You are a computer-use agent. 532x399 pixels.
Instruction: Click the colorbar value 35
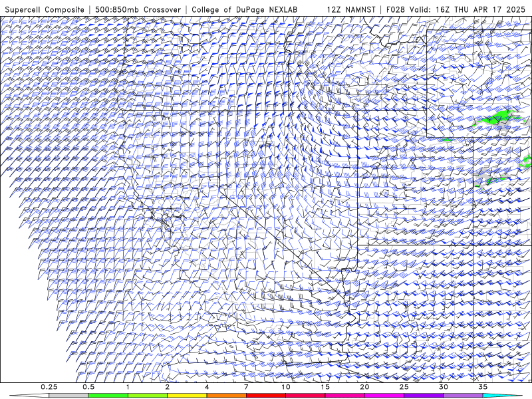pos(483,387)
